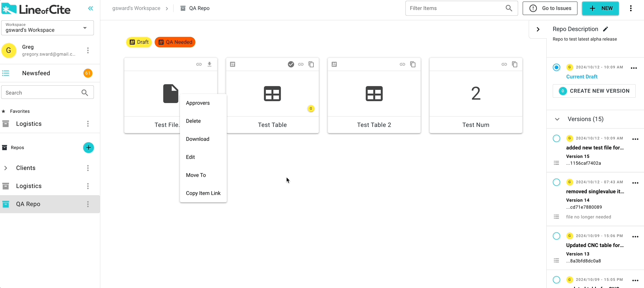Select Copy Item Link menu entry
The height and width of the screenshot is (288, 644).
[203, 193]
